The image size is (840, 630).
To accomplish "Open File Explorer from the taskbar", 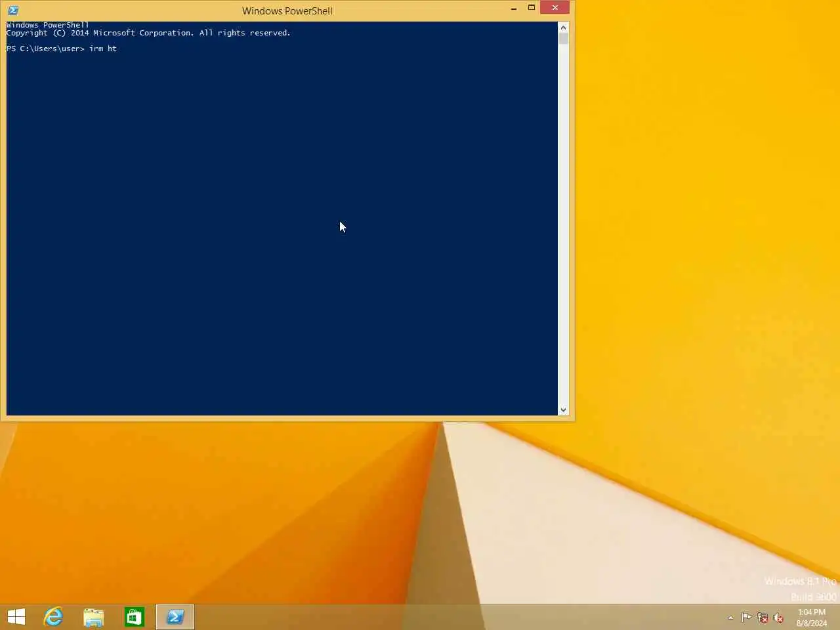I will pyautogui.click(x=94, y=617).
